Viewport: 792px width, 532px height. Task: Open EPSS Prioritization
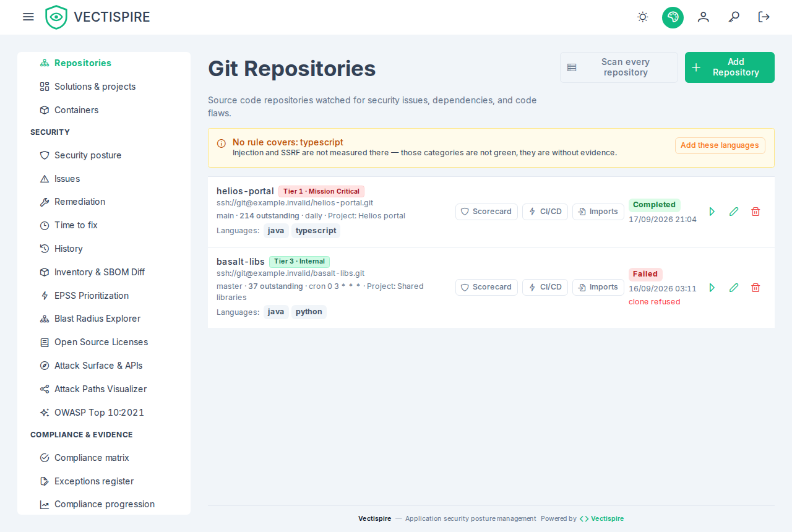pyautogui.click(x=104, y=296)
